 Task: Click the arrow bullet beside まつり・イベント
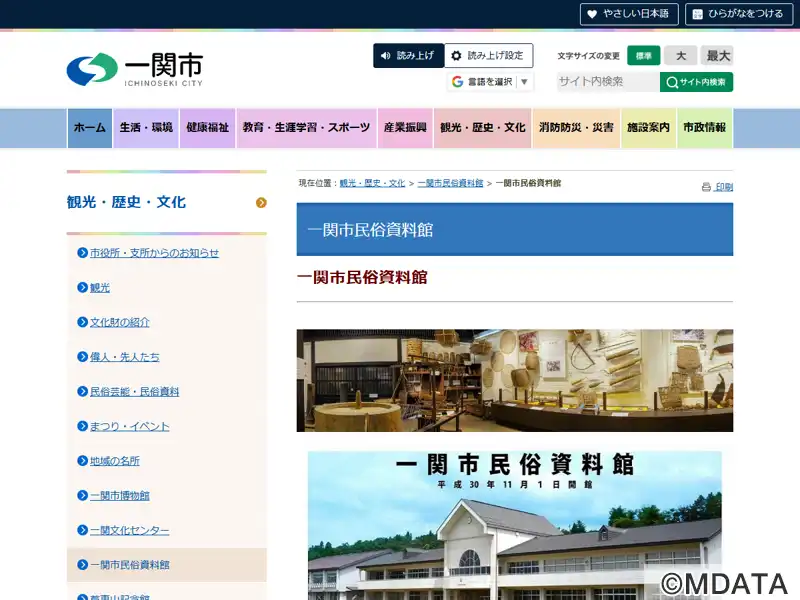pyautogui.click(x=82, y=426)
